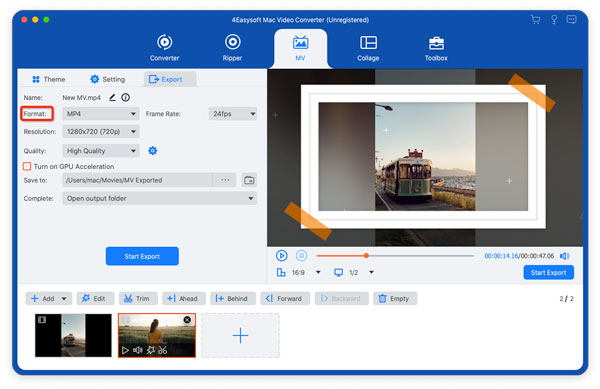Image resolution: width=600 pixels, height=389 pixels.
Task: Expand the 1280x720 resolution dropdown
Action: tap(101, 132)
